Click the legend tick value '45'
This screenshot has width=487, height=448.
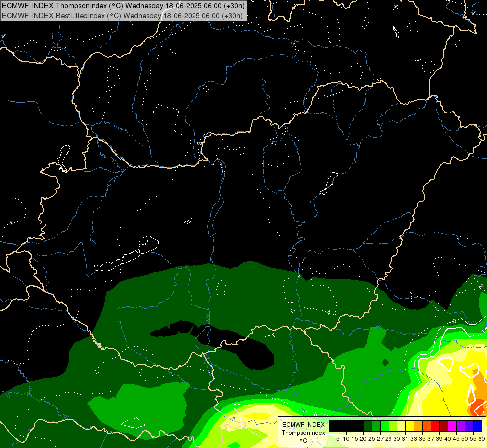pyautogui.click(x=456, y=439)
